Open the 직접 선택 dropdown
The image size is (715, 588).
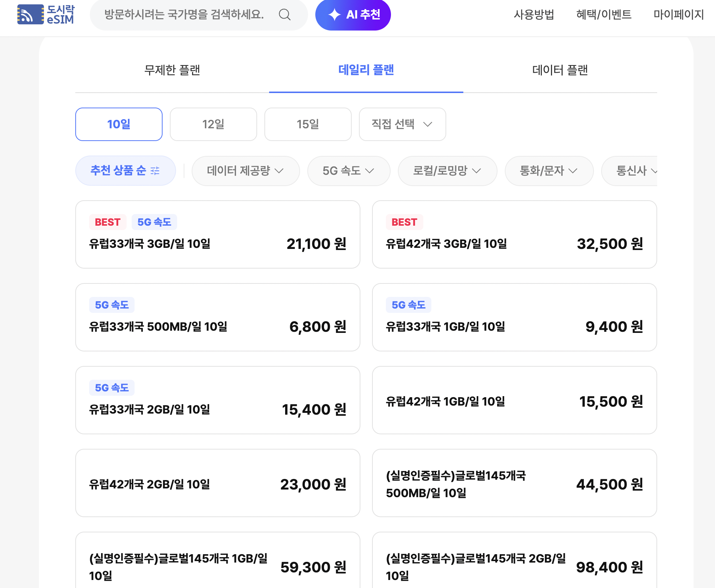click(402, 124)
